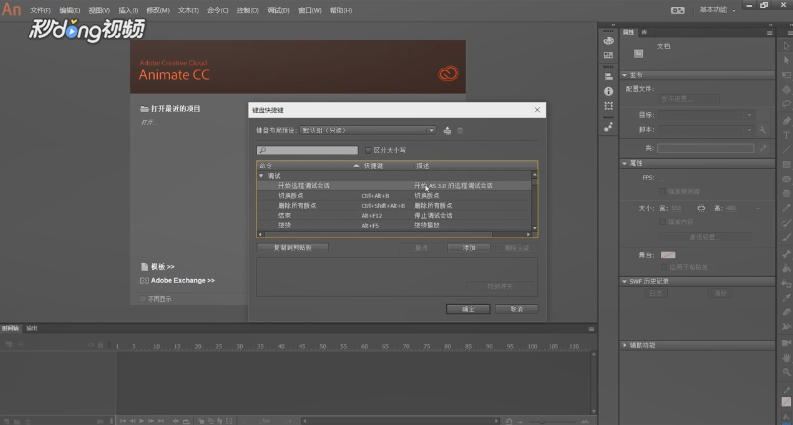Select the Lasso tool
The image size is (793, 425).
coord(786,104)
